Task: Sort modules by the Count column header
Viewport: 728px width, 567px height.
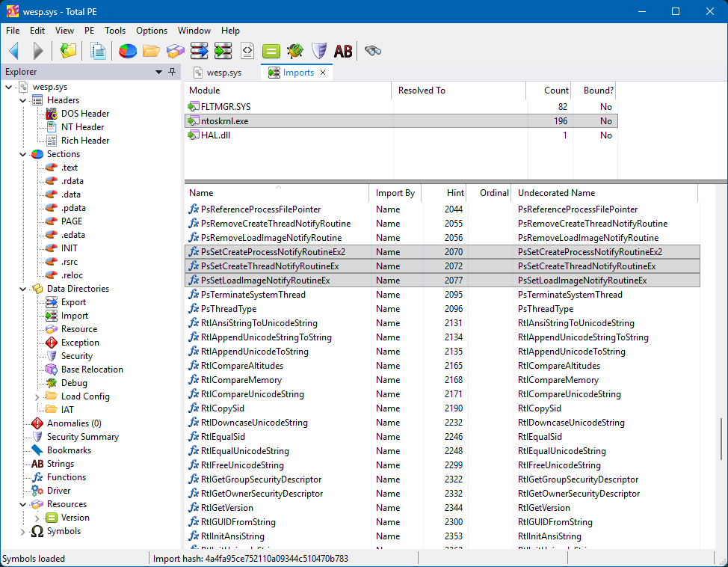Action: click(548, 91)
